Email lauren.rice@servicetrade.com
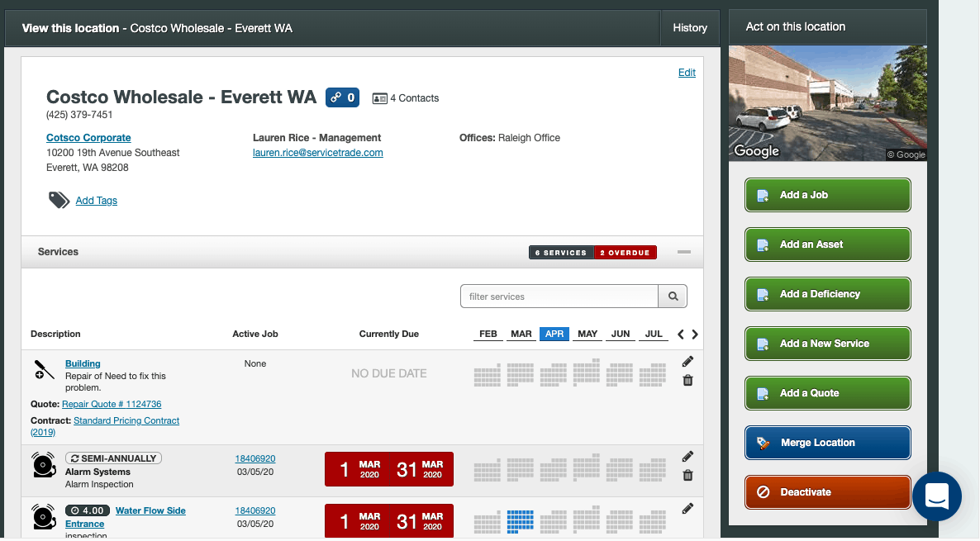Screen dimensions: 980x541 pyautogui.click(x=317, y=153)
